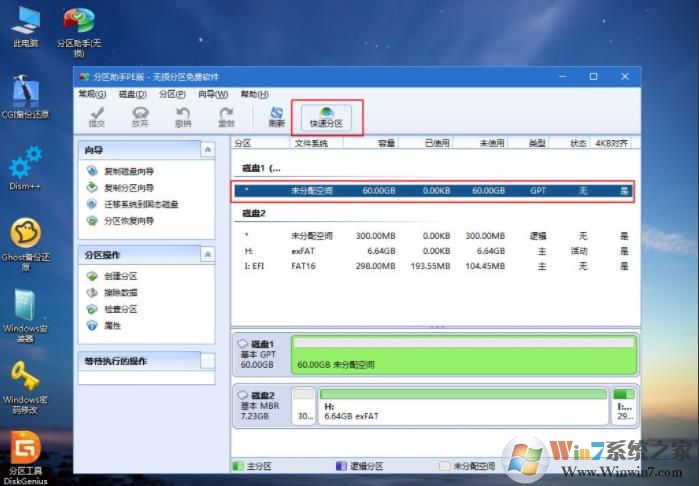699x486 pixels.
Task: Click the 磁盘2 group header in list
Action: pos(254,214)
